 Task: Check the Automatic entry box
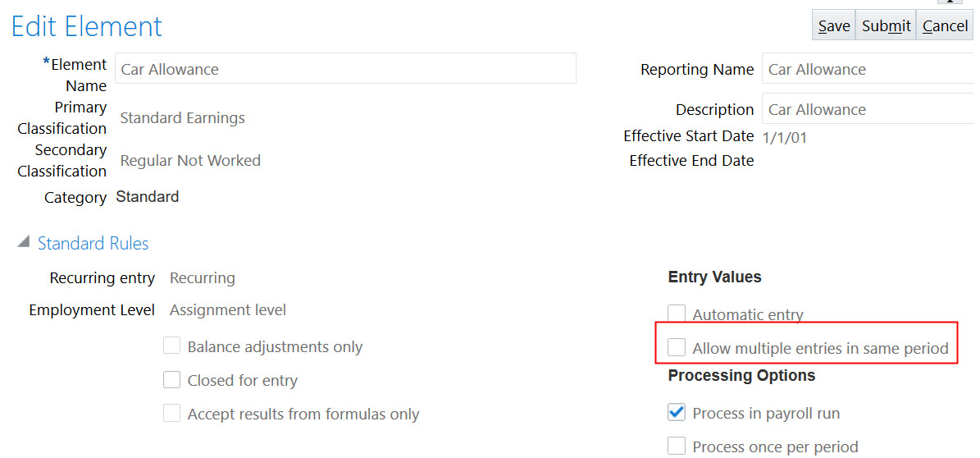click(x=677, y=314)
